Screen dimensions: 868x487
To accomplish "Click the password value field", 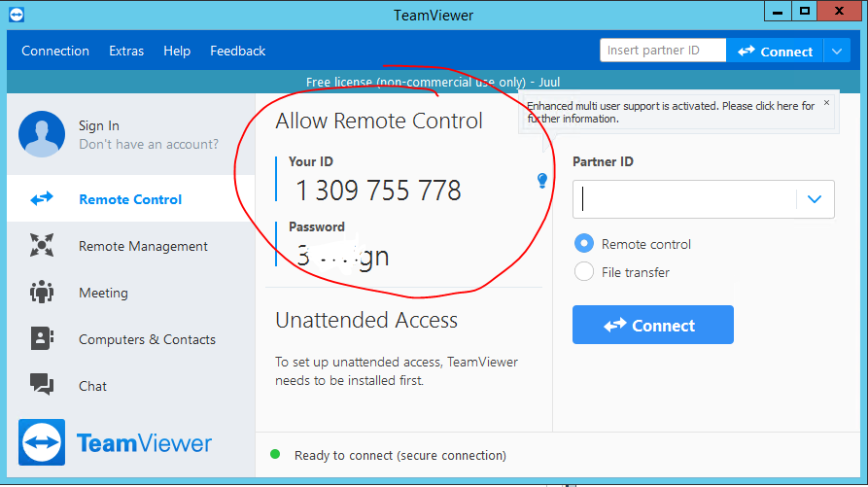I will tap(342, 256).
